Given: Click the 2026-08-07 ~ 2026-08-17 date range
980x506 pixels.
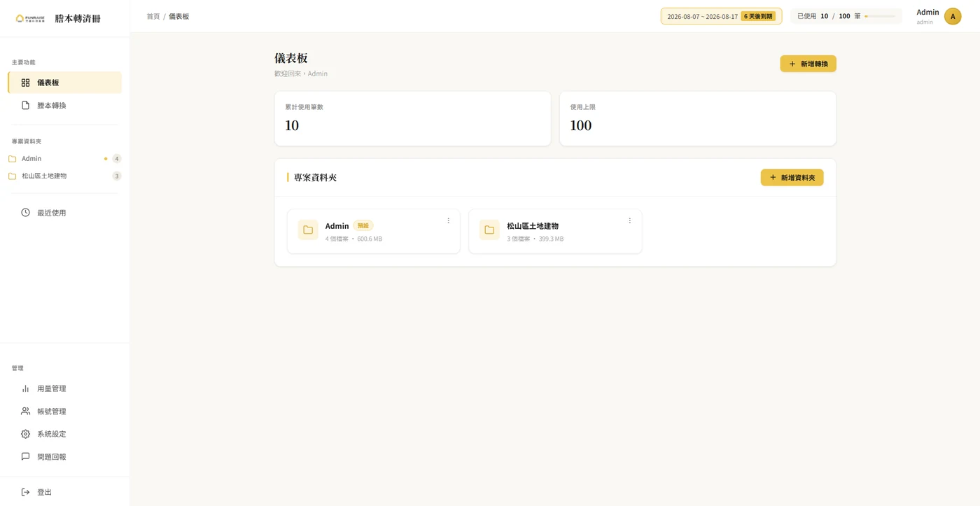Looking at the screenshot, I should coord(702,16).
